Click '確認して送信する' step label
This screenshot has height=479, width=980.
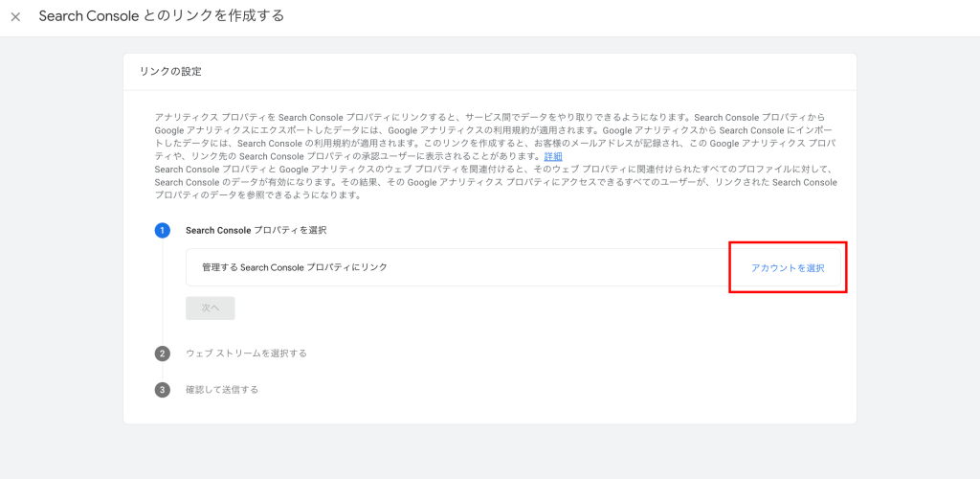click(x=222, y=390)
